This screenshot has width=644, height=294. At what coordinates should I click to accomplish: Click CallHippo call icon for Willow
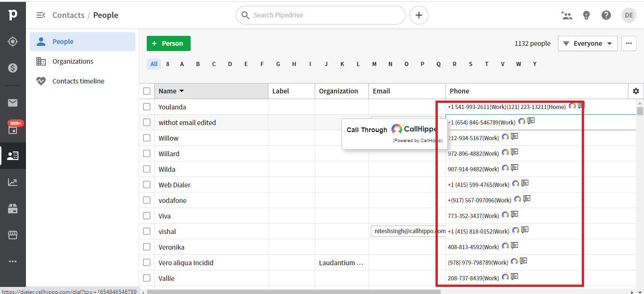tap(505, 137)
